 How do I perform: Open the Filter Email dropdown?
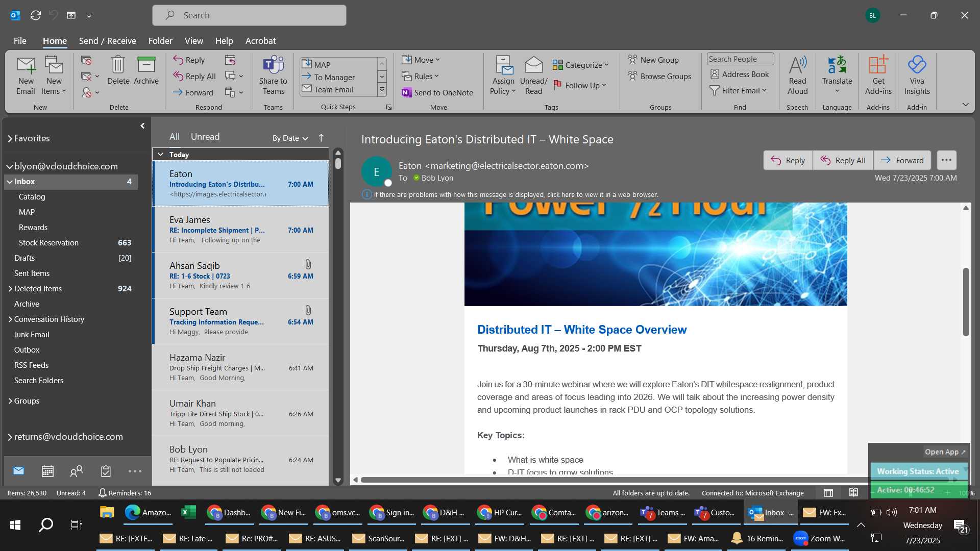pyautogui.click(x=738, y=90)
